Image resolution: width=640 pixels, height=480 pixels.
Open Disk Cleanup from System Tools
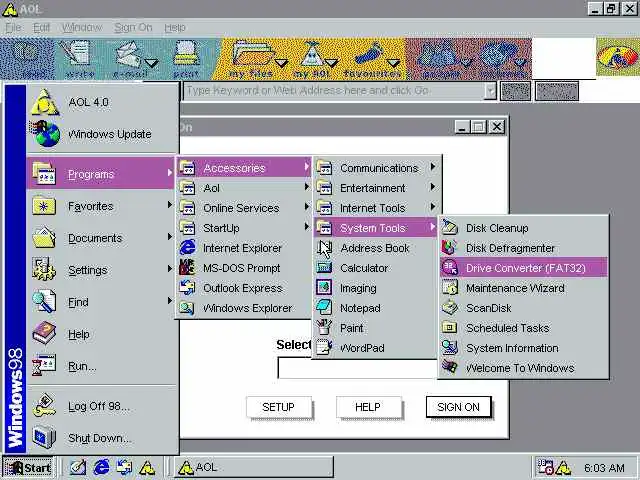524,228
